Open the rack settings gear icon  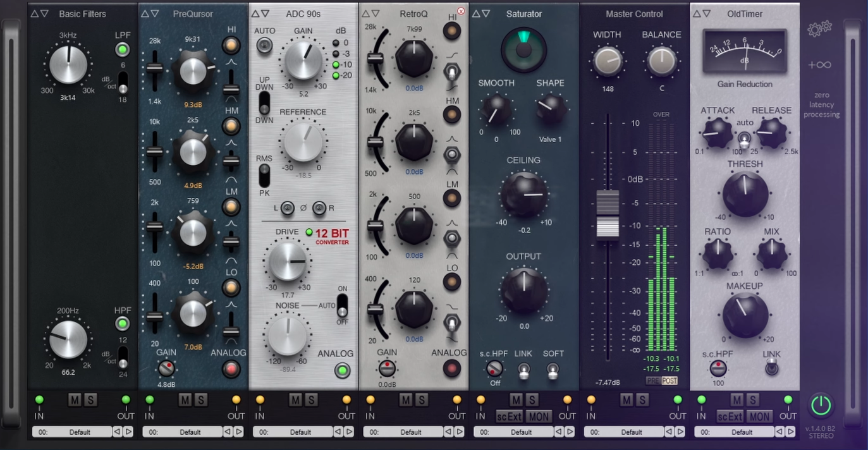(x=820, y=28)
